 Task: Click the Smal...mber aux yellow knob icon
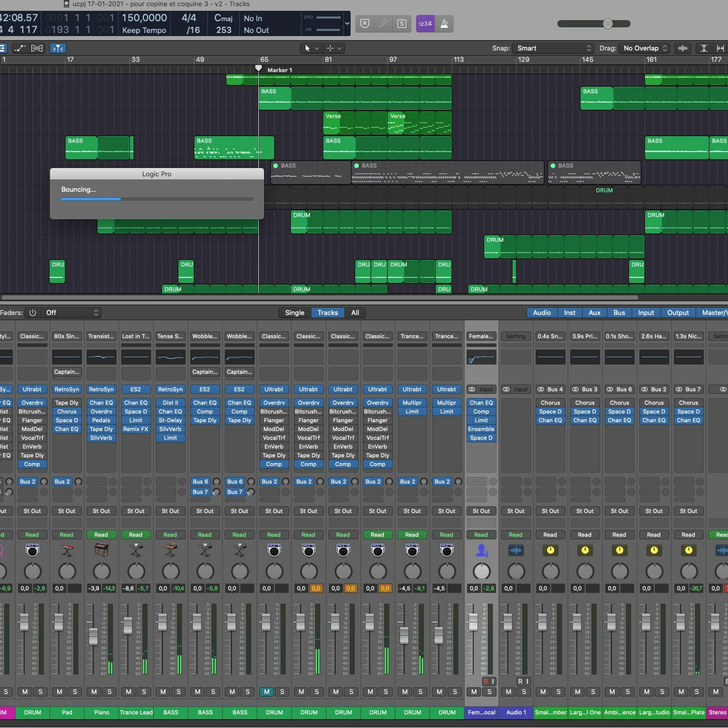(x=551, y=551)
